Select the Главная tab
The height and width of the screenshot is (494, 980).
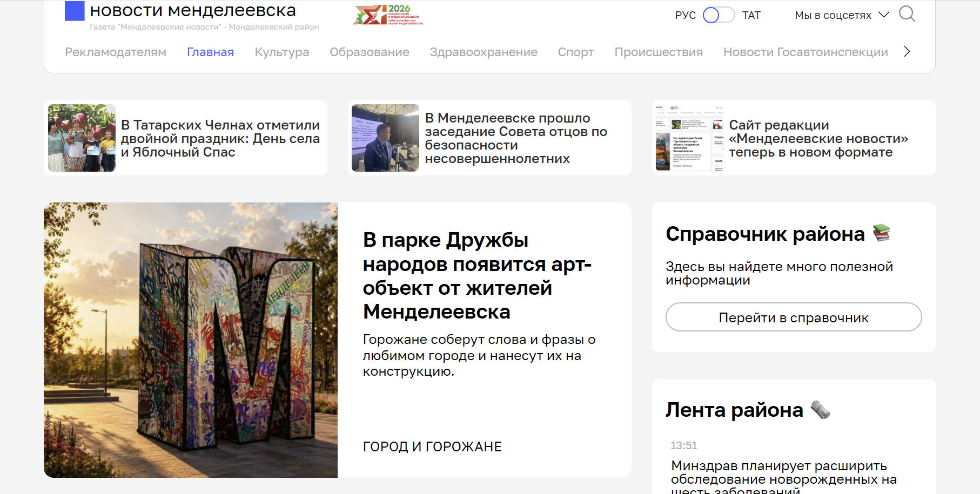[x=211, y=52]
